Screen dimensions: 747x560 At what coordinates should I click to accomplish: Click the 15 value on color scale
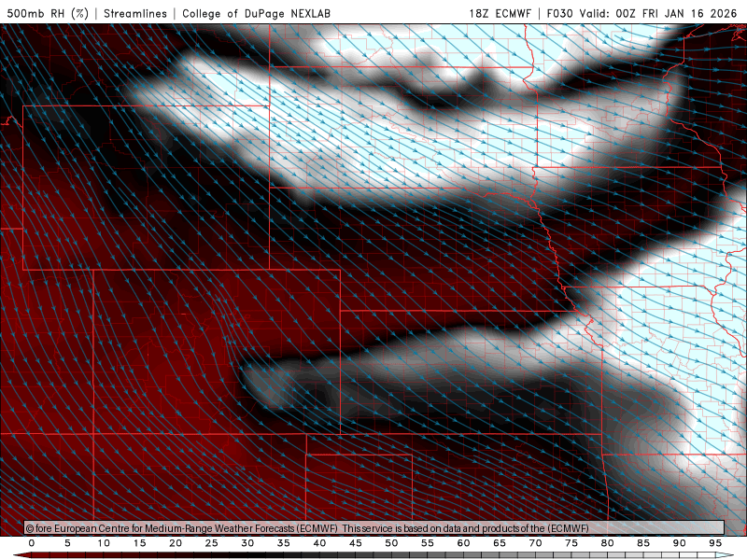click(x=139, y=543)
